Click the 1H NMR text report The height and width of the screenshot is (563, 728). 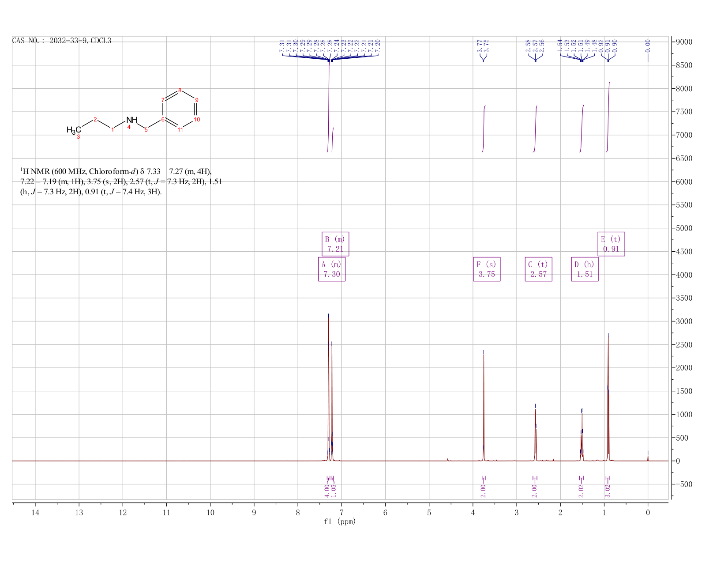pos(121,181)
